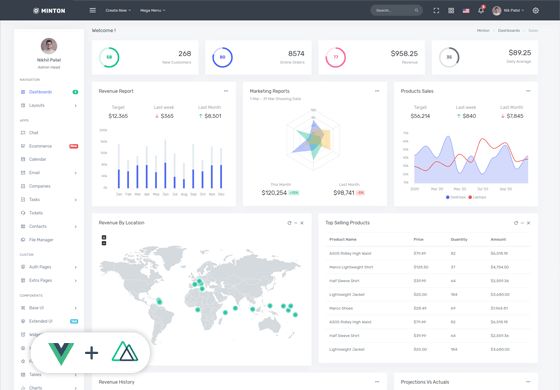
Task: Click the $958.25 revenue value
Action: point(404,54)
